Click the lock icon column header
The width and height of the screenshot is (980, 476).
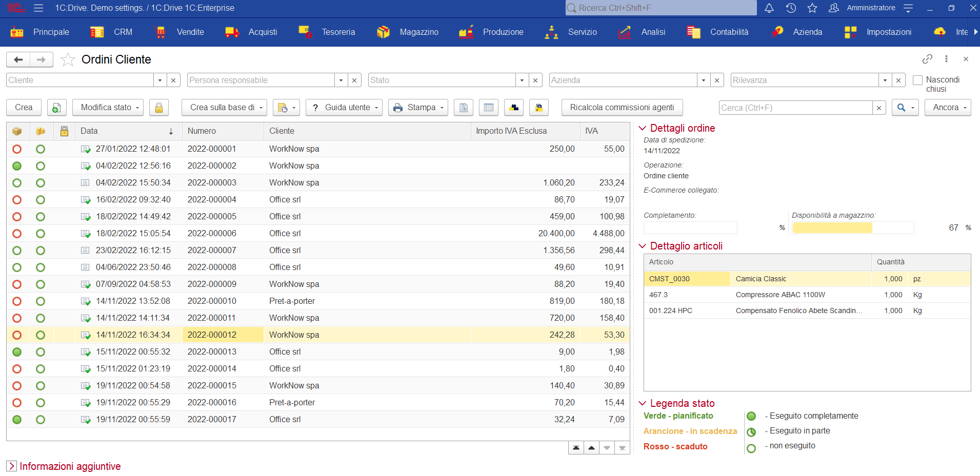[x=64, y=131]
